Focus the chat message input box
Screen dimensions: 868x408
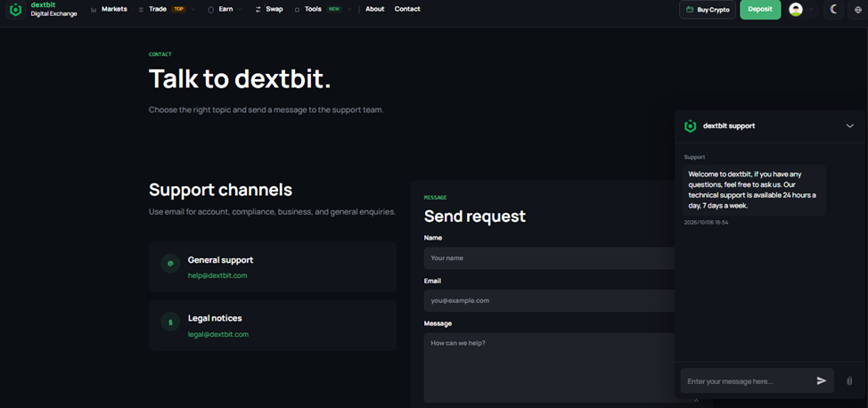pos(747,381)
